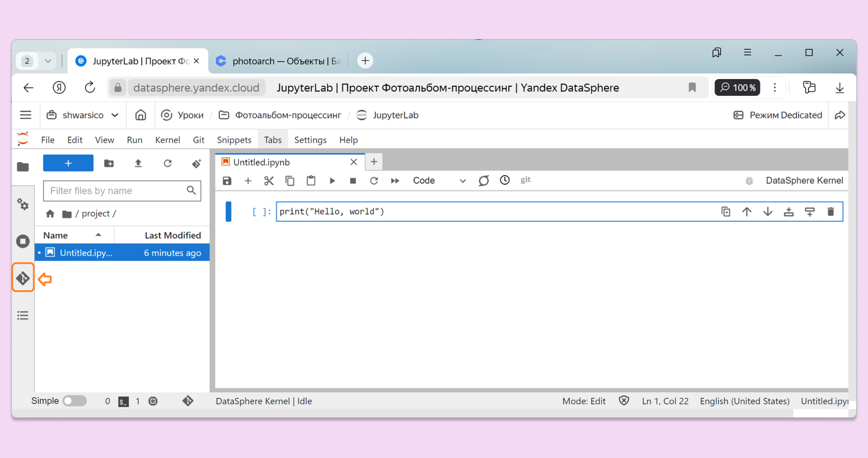The width and height of the screenshot is (868, 458).
Task: Sort files by Last Modified column
Action: (162, 235)
